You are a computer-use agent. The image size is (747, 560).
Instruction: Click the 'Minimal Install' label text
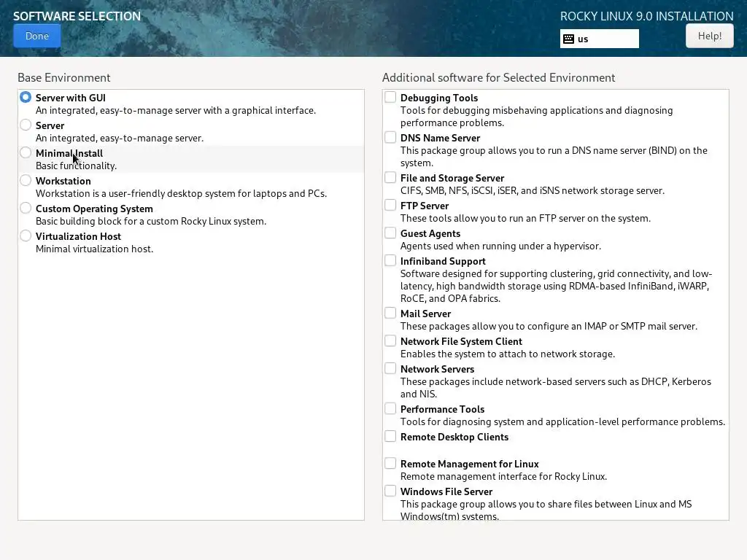click(x=69, y=153)
